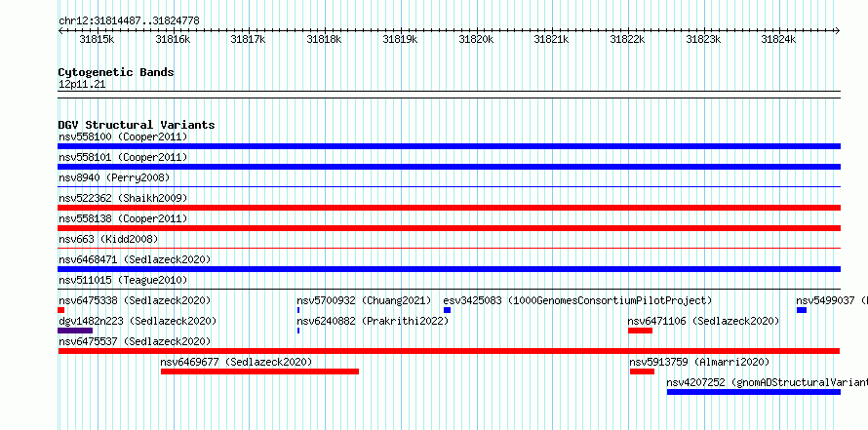Image resolution: width=868 pixels, height=430 pixels.
Task: Open the nsv6471106 (Sedlazeck2020) label
Action: [703, 321]
